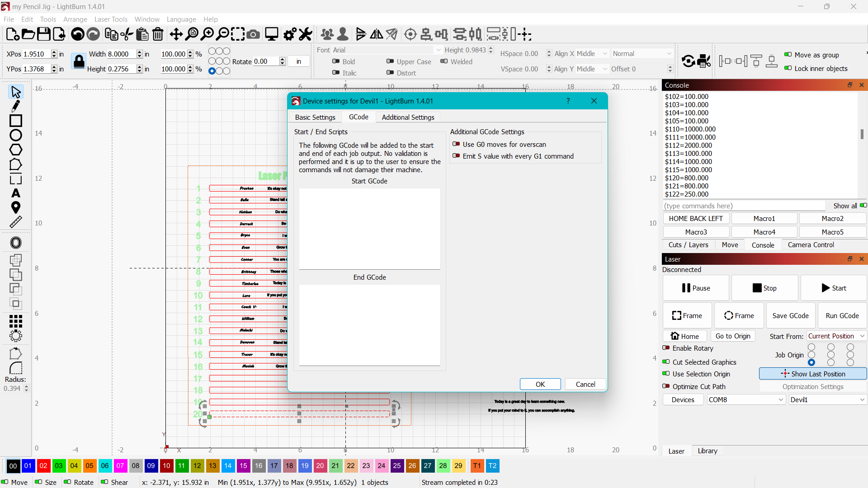This screenshot has height=488, width=868.
Task: Undo the last action
Action: (x=78, y=34)
